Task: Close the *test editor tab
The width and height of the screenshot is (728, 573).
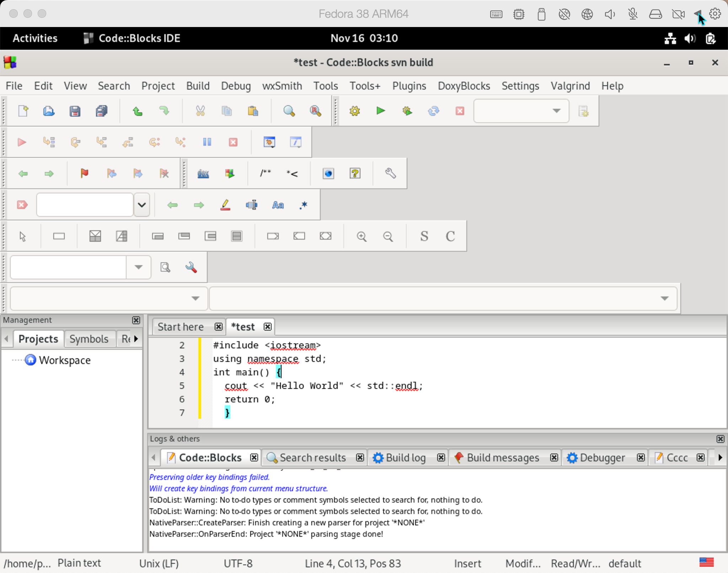Action: (x=268, y=327)
